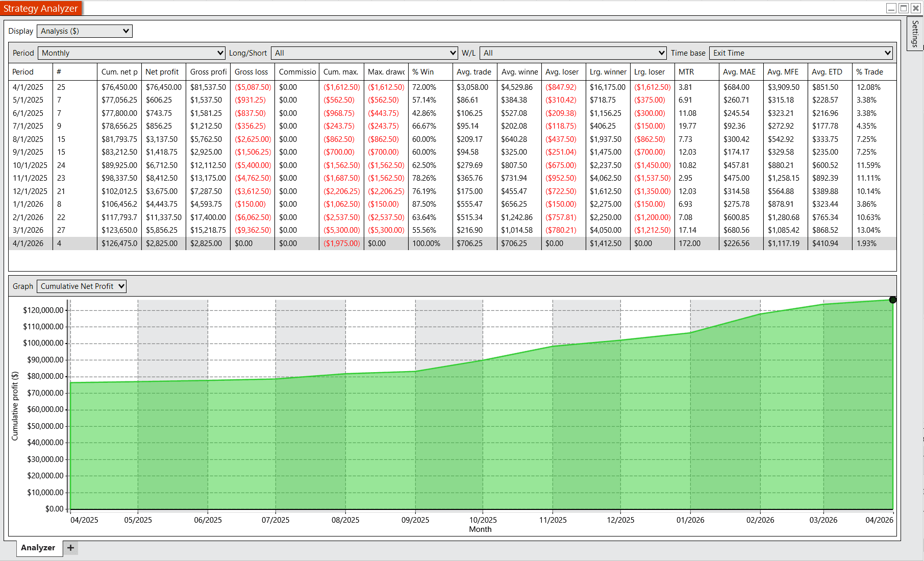Open a new analyzer tab with the plus icon
The width and height of the screenshot is (924, 561).
(70, 548)
